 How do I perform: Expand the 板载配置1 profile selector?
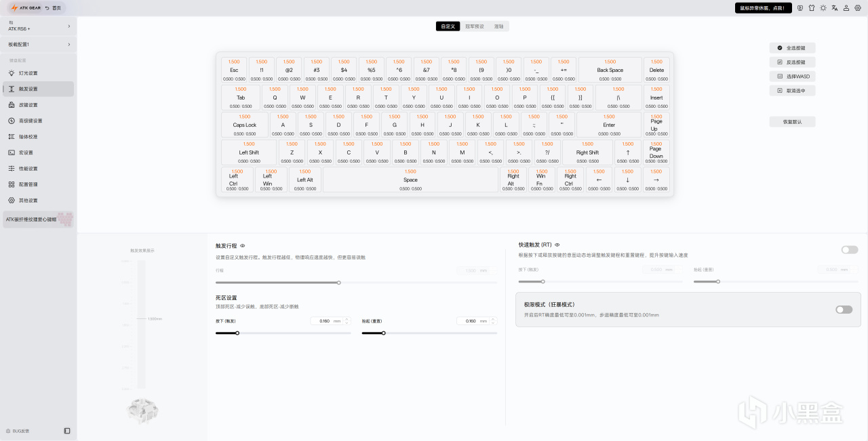click(x=39, y=45)
